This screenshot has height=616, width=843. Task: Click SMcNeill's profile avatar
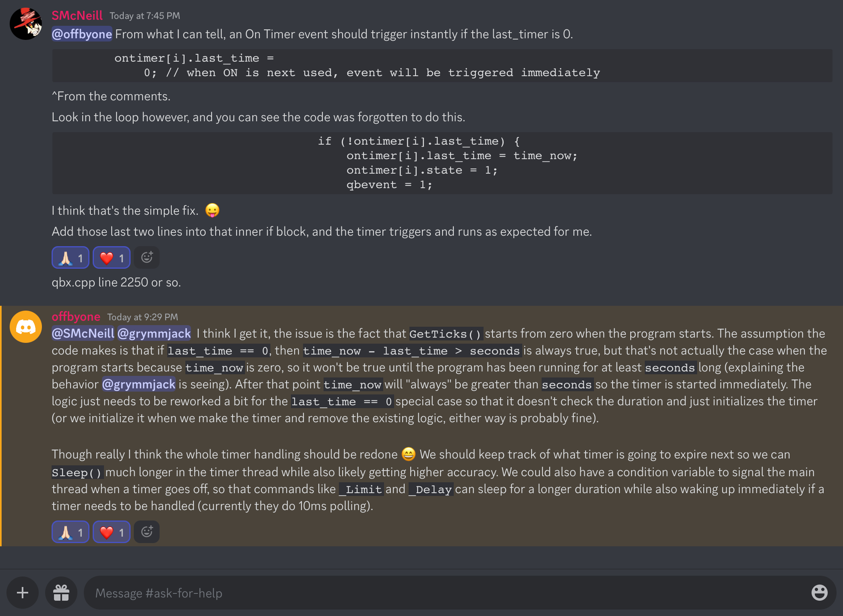tap(25, 23)
